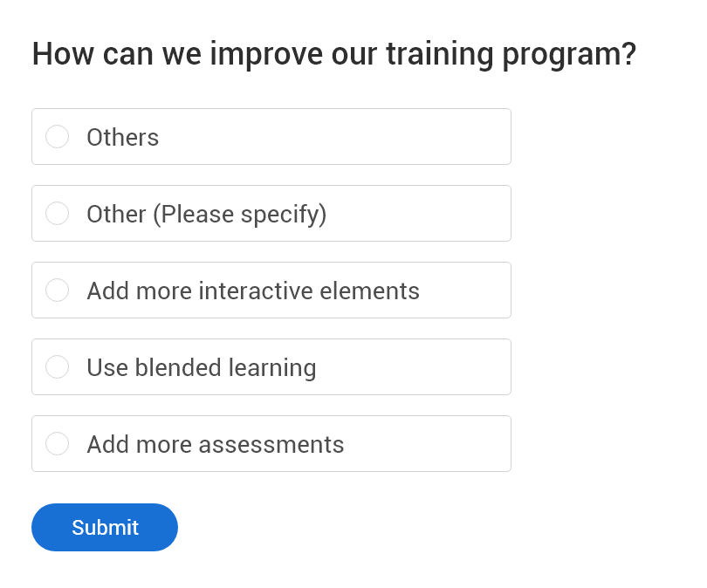
Task: Select the "Others" radio button circle
Action: (57, 137)
